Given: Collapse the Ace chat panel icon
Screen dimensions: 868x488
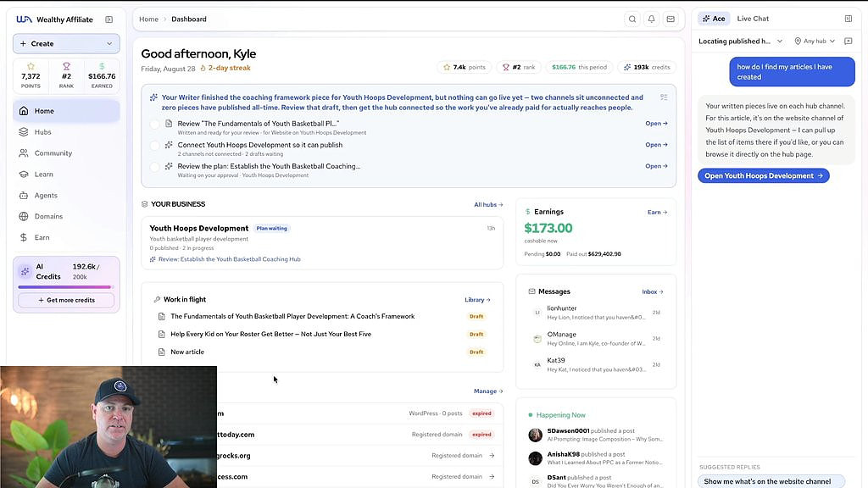Looking at the screenshot, I should tap(848, 19).
